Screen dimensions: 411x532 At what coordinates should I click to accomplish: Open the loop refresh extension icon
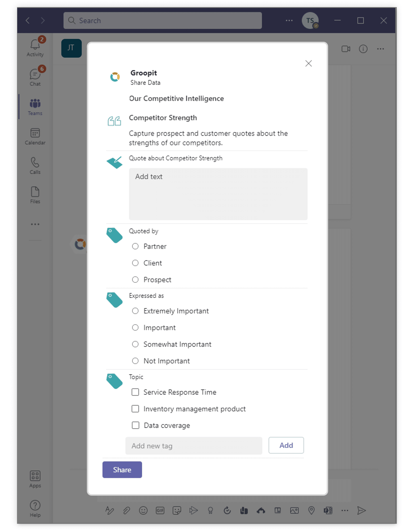pyautogui.click(x=227, y=511)
